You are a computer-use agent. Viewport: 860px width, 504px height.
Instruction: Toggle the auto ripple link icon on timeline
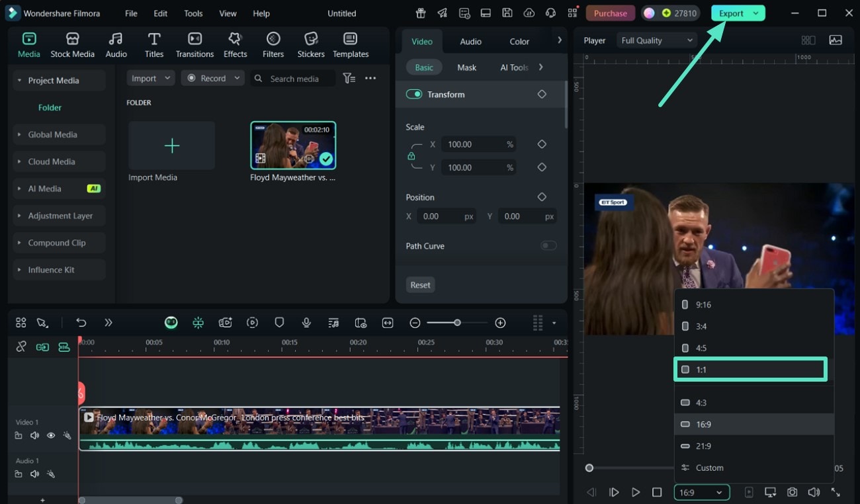[x=21, y=347]
